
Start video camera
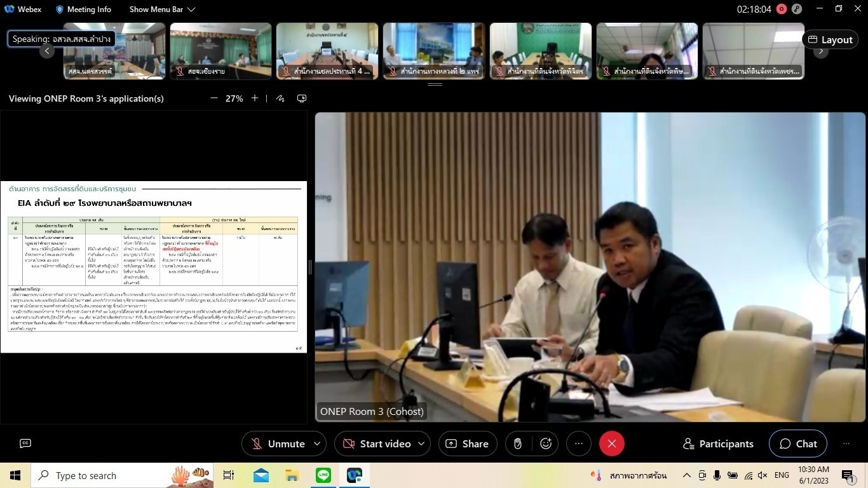point(376,444)
